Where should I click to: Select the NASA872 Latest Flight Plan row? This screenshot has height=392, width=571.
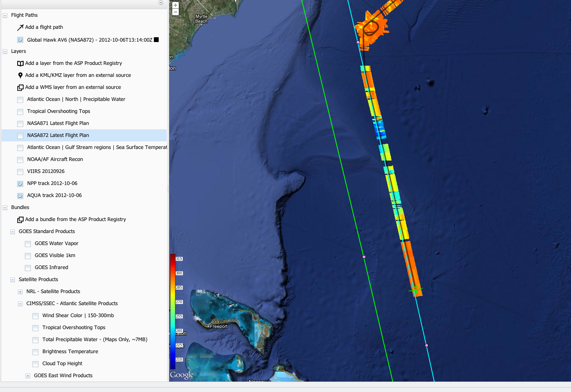coord(58,135)
